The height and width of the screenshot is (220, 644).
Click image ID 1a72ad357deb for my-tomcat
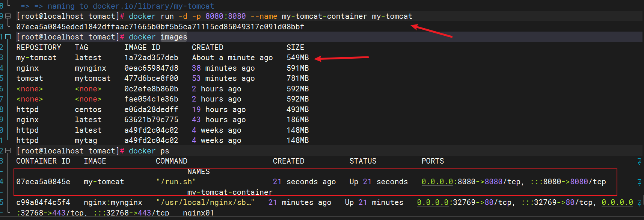tap(151, 58)
